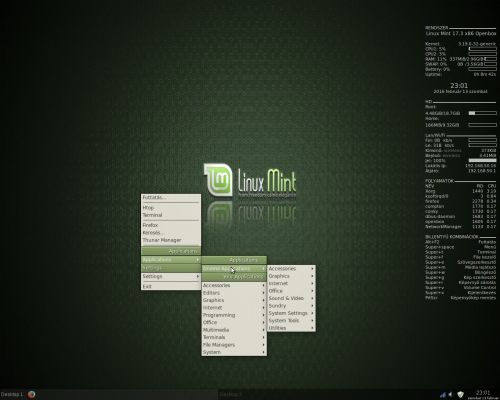
Task: Open the network tray icon
Action: coord(443,395)
